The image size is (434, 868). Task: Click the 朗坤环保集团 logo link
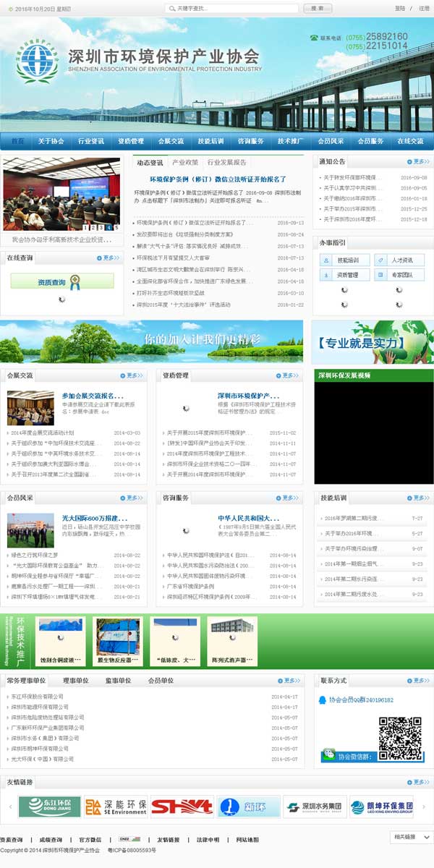381,807
